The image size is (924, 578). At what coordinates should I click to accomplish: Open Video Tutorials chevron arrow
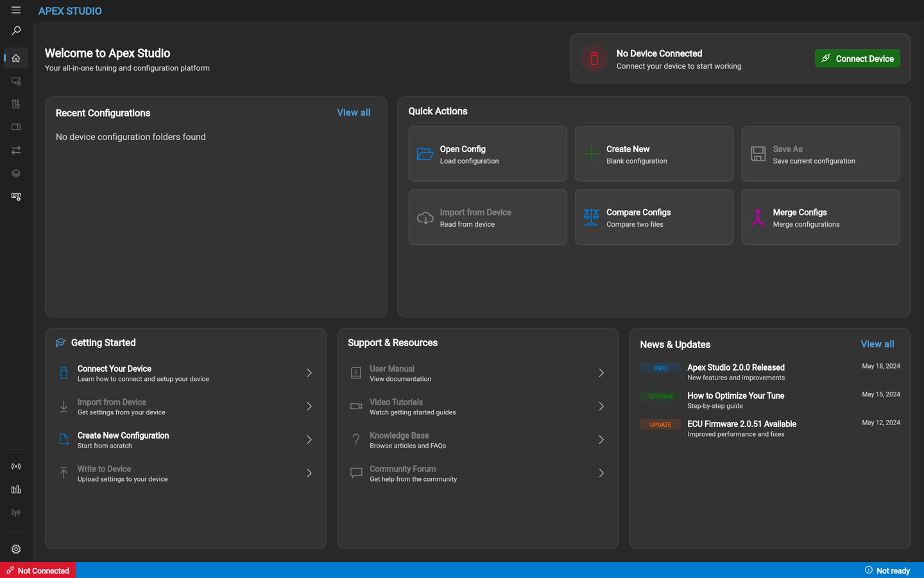pyautogui.click(x=601, y=407)
